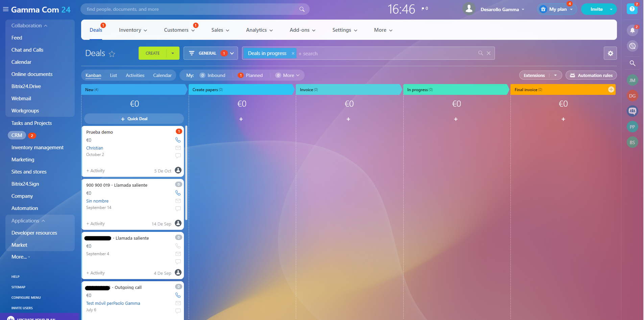Viewport: 644px width, 320px height.
Task: Expand the Create button dropdown arrow
Action: coord(173,53)
